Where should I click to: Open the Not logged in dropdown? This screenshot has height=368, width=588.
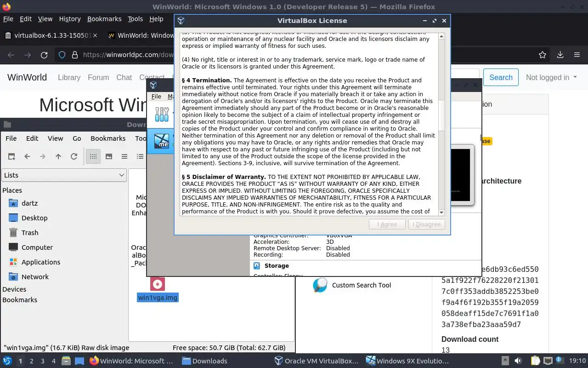(551, 77)
